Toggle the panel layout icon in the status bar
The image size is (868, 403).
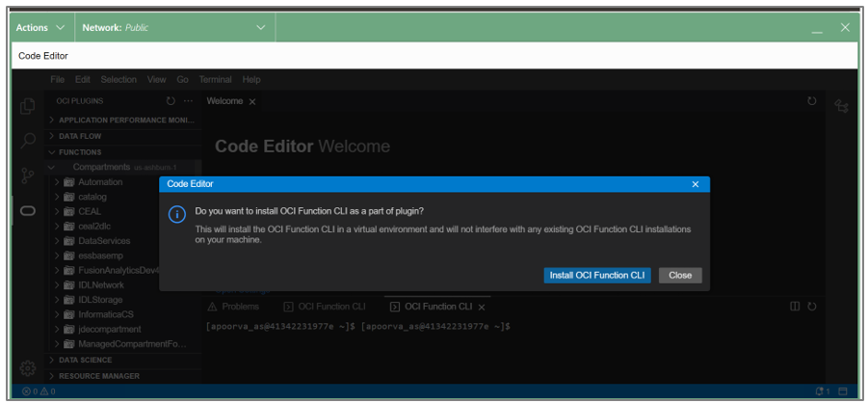843,391
